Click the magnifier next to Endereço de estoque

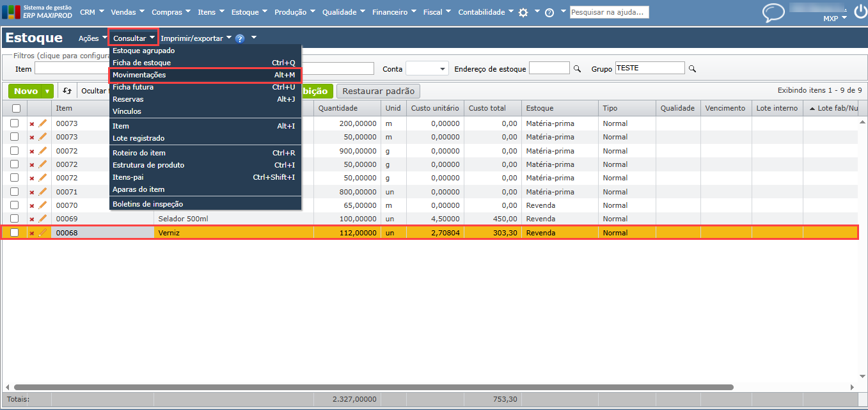click(x=576, y=68)
